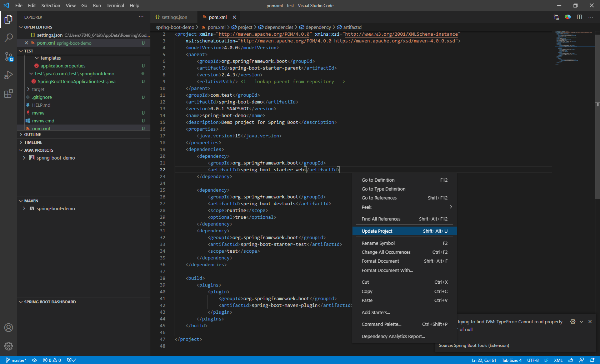
Task: Open the Search view in the activity bar
Action: (x=9, y=38)
